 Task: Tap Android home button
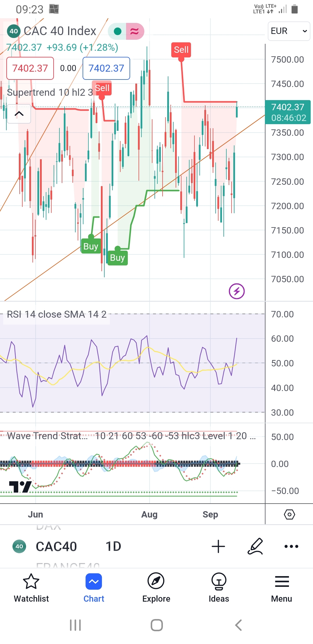157,625
